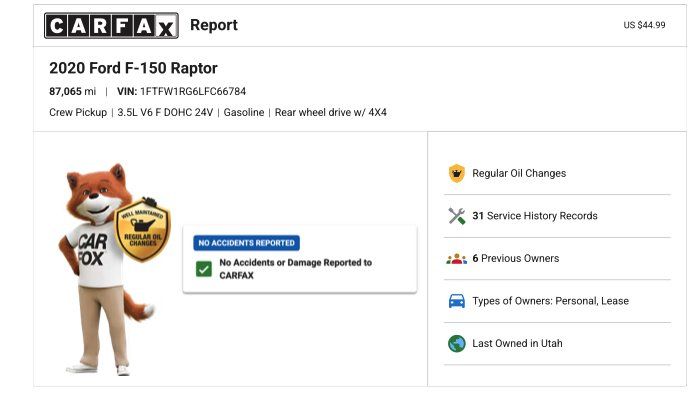
Task: Click the Gasoline fuel type text
Action: (244, 113)
